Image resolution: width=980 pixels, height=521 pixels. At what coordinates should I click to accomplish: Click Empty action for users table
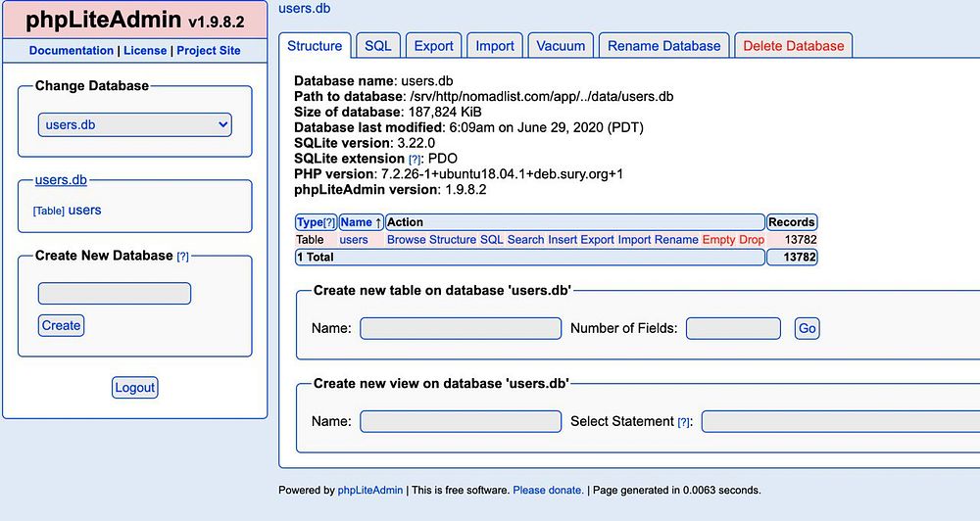[718, 240]
